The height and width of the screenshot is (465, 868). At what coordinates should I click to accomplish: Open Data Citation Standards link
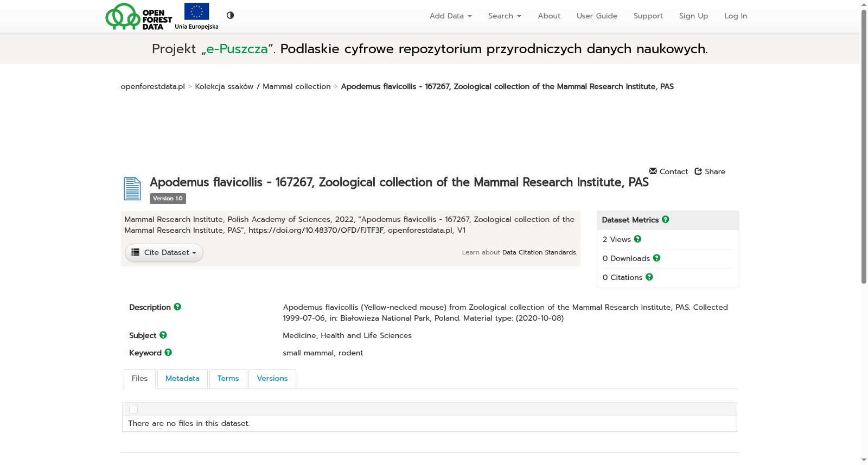point(539,252)
